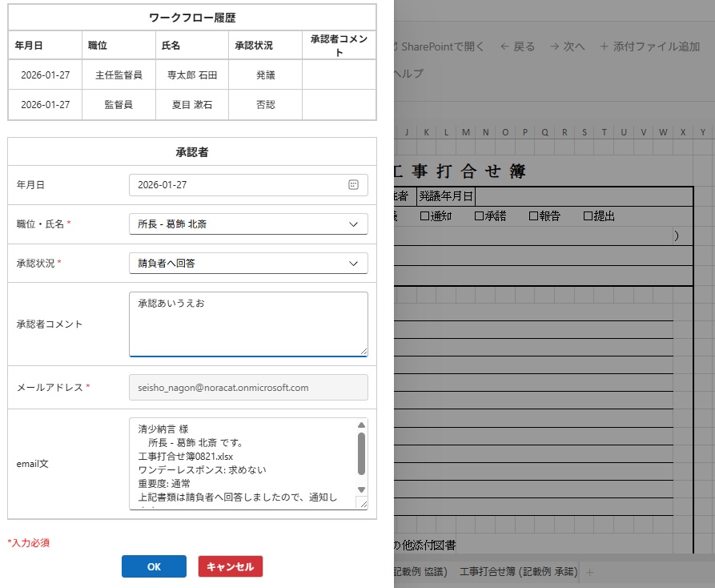Expand the 職位・氏名 dropdown
The width and height of the screenshot is (715, 588).
click(248, 224)
